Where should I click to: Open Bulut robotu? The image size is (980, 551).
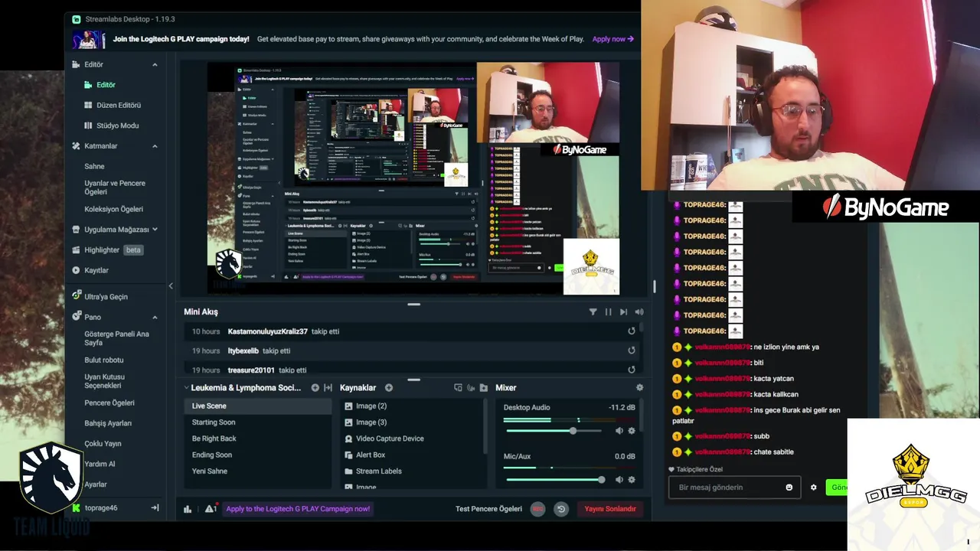pyautogui.click(x=103, y=360)
